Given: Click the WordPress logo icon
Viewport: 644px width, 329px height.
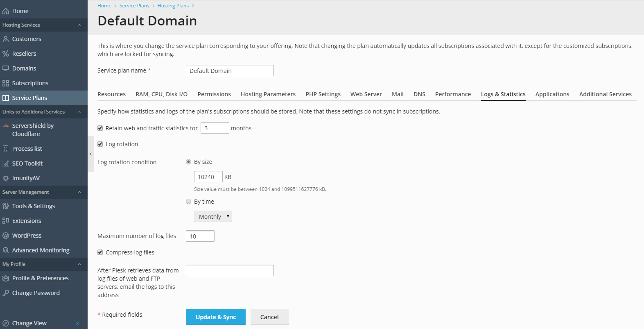Looking at the screenshot, I should [6, 236].
